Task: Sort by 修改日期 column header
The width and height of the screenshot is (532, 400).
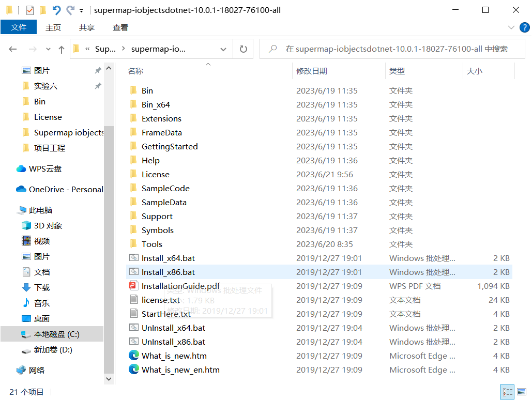Action: [x=311, y=71]
